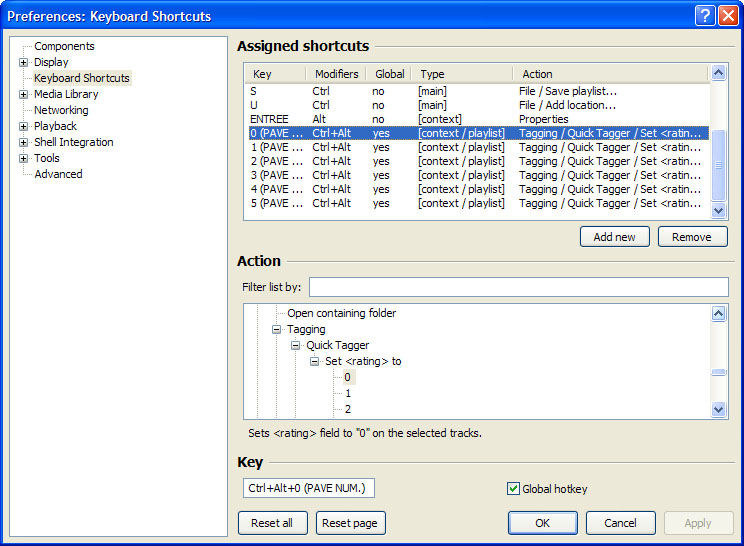Click the help question mark icon
This screenshot has height=546, width=744.
705,16
